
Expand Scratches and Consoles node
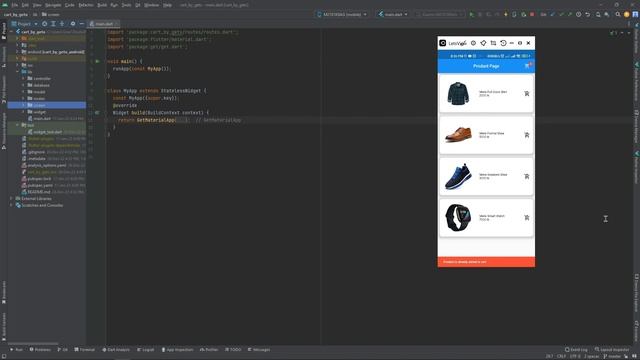[x=11, y=205]
